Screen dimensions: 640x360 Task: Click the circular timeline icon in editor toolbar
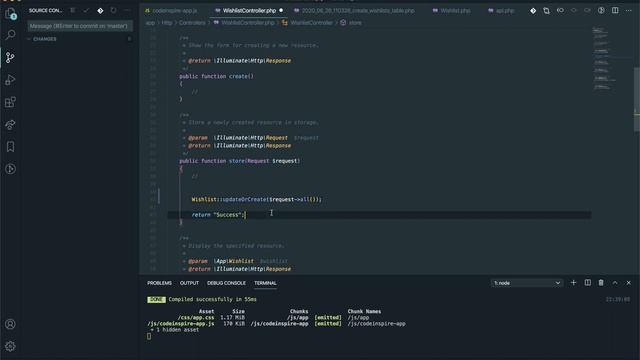point(601,11)
